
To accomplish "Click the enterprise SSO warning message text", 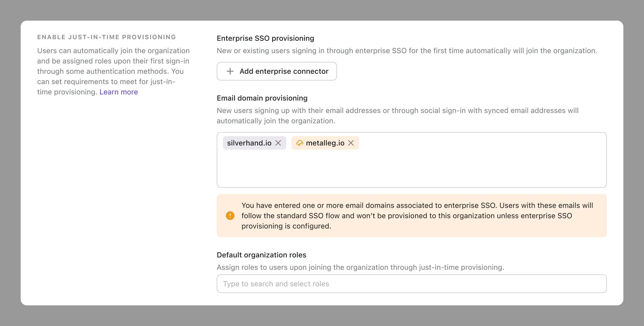I will 413,216.
